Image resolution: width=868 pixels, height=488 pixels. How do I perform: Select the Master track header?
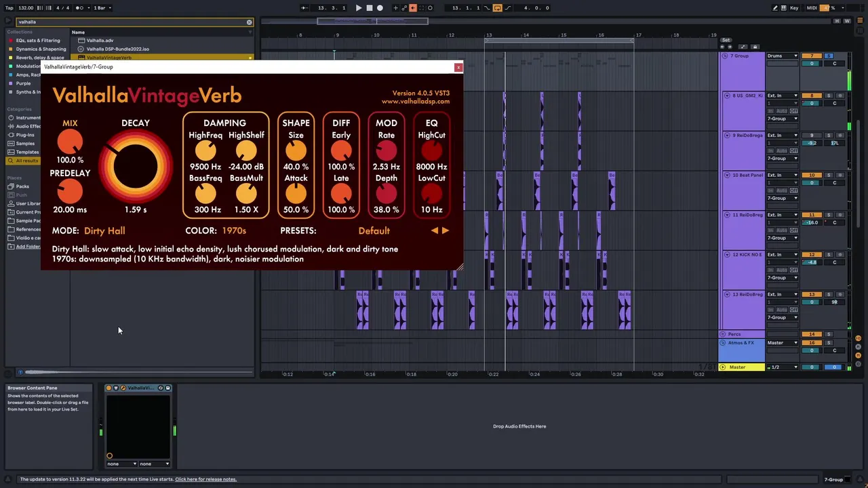tap(742, 367)
